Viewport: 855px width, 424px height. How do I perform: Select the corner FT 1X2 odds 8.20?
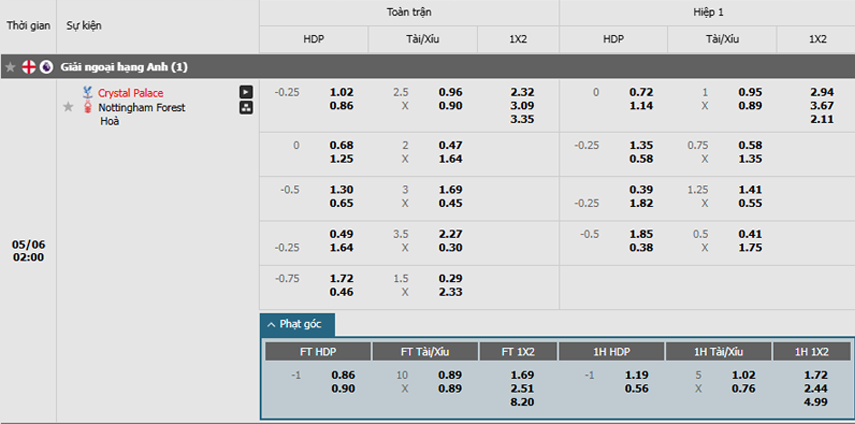click(x=522, y=402)
